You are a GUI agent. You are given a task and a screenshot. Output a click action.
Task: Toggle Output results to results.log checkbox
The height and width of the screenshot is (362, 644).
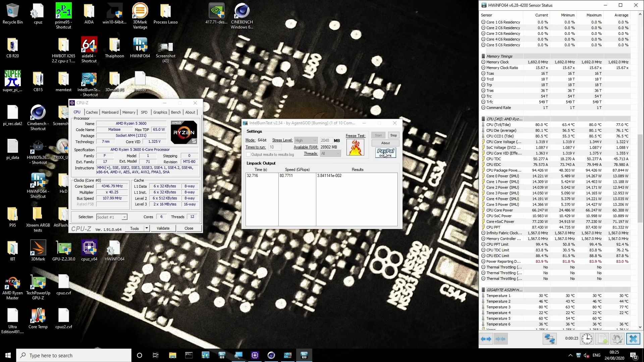coord(249,155)
